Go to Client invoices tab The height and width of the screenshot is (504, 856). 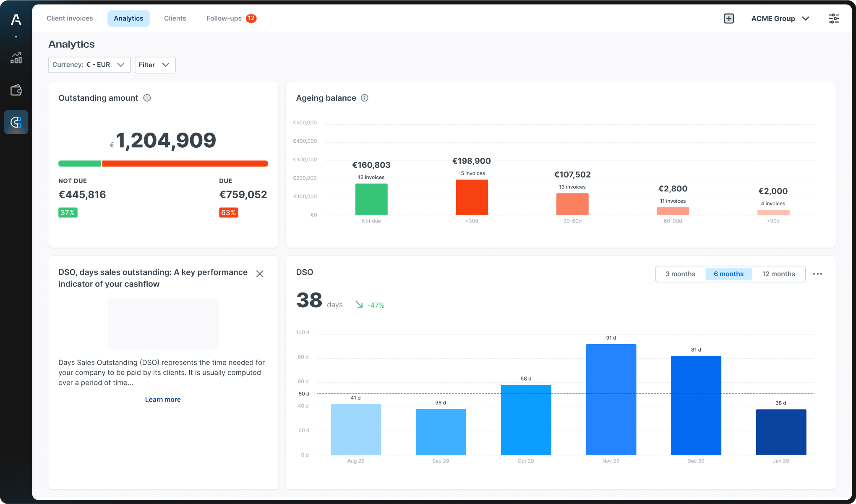coord(70,18)
